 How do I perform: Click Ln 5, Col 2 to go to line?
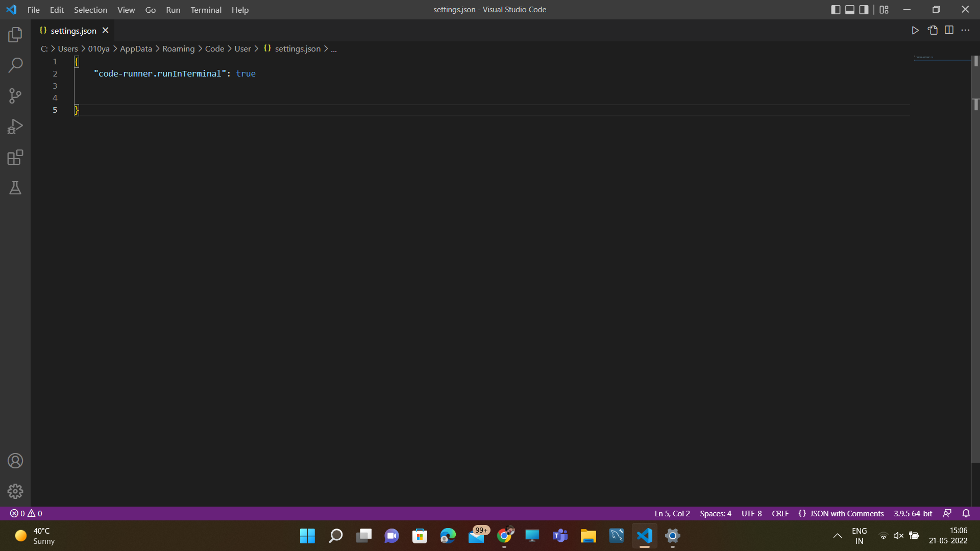pos(672,513)
